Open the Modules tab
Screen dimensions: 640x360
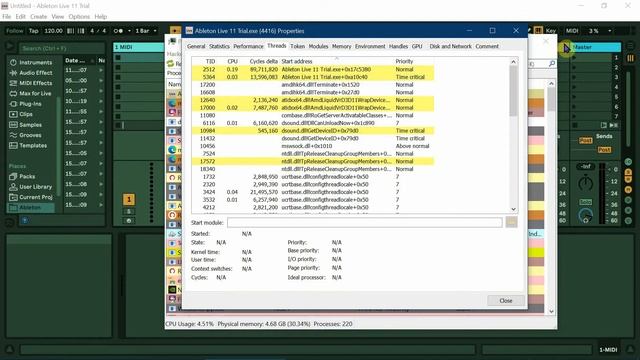(318, 47)
